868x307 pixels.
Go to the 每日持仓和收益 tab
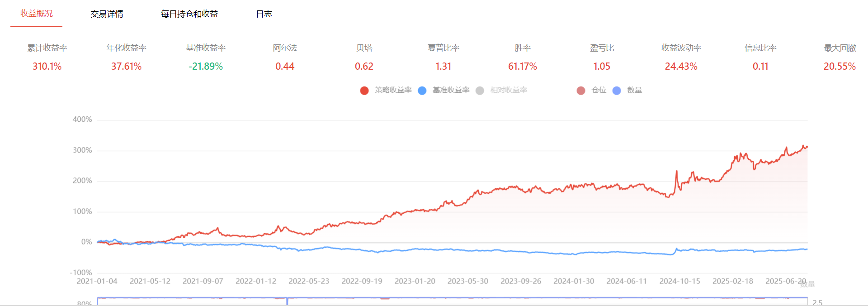click(189, 14)
